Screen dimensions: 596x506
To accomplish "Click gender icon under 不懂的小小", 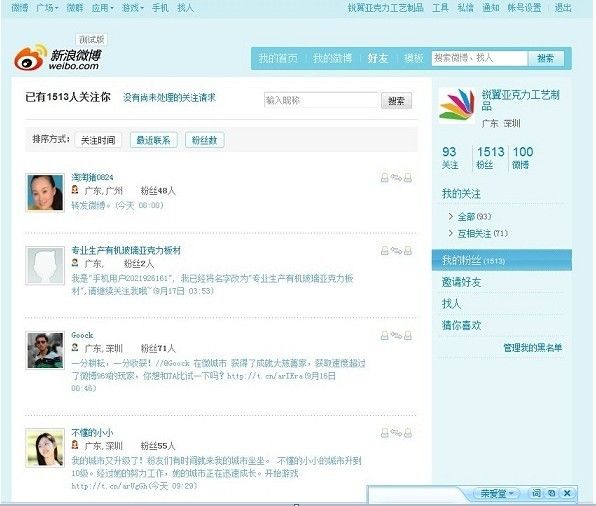I will coord(75,444).
